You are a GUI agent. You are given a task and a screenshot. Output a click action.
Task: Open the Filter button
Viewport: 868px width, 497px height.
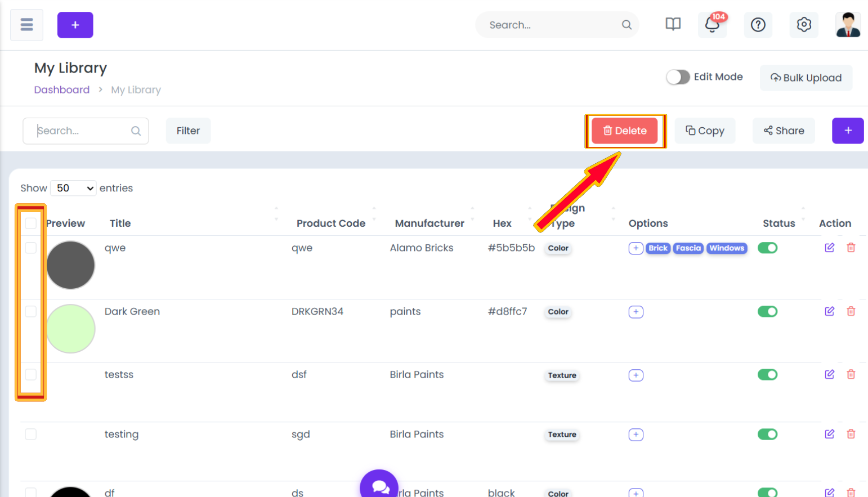click(188, 131)
